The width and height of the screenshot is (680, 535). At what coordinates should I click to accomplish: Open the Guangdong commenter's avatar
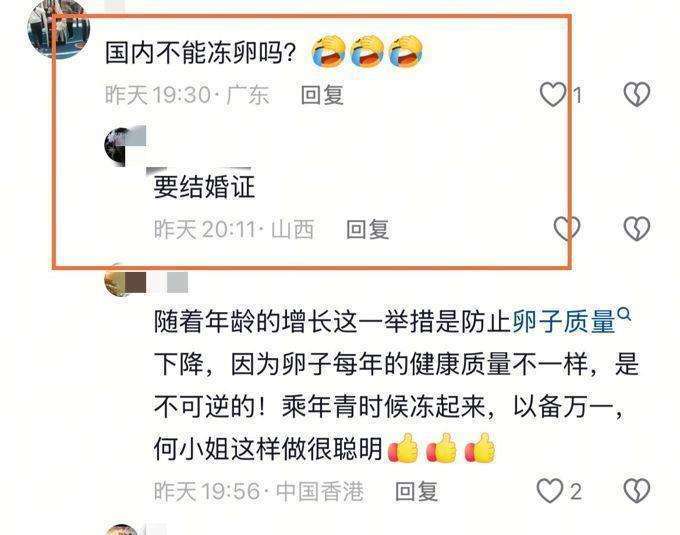[x=59, y=28]
